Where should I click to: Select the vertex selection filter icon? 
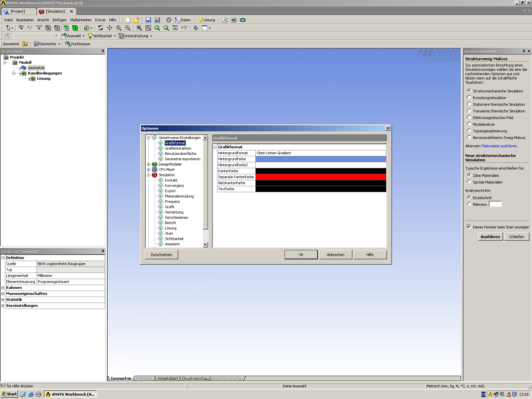tap(48, 28)
